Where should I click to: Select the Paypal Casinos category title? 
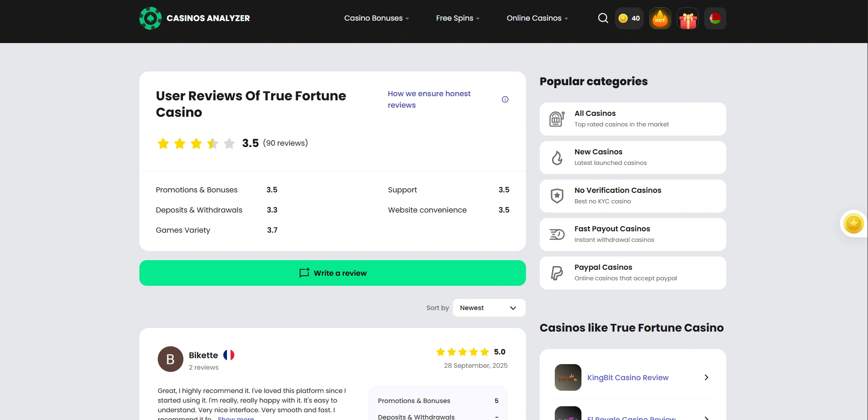click(603, 267)
